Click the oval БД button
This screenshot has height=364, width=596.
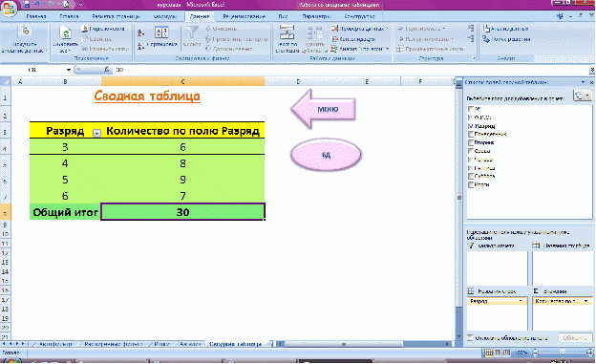(x=326, y=155)
